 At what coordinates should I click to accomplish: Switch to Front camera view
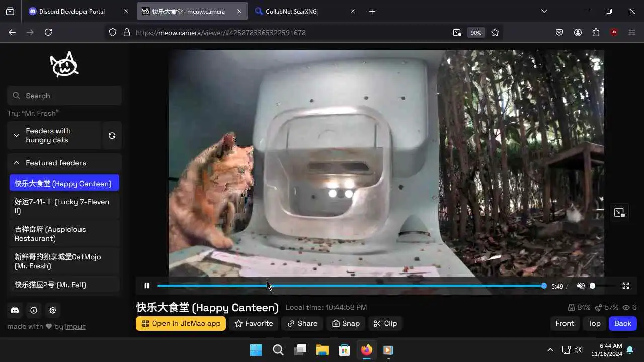click(x=565, y=323)
